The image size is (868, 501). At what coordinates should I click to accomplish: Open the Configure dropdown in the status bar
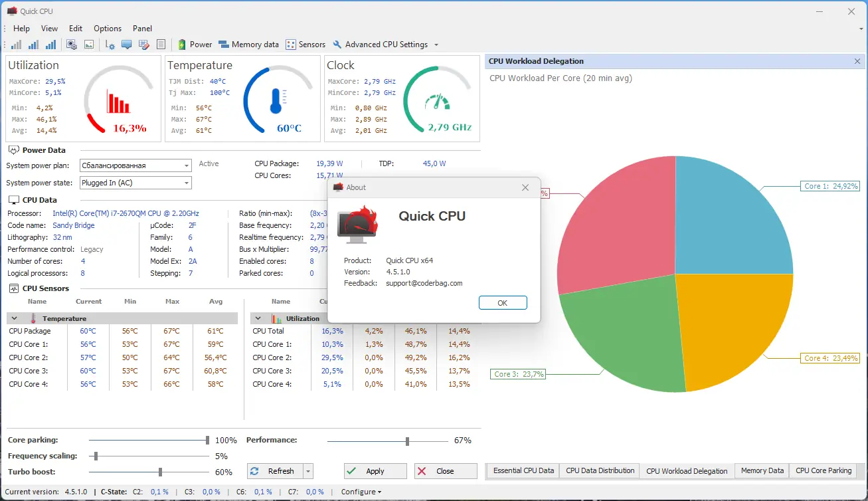(361, 492)
